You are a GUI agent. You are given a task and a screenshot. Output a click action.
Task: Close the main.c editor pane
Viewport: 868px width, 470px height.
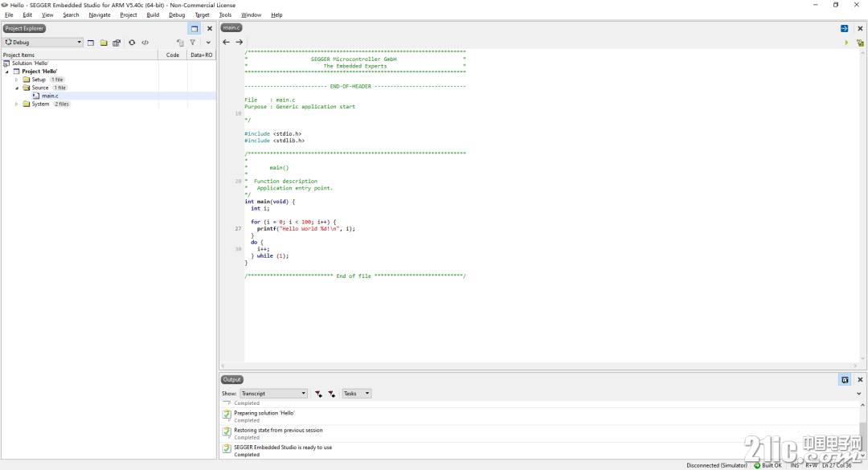pyautogui.click(x=860, y=28)
